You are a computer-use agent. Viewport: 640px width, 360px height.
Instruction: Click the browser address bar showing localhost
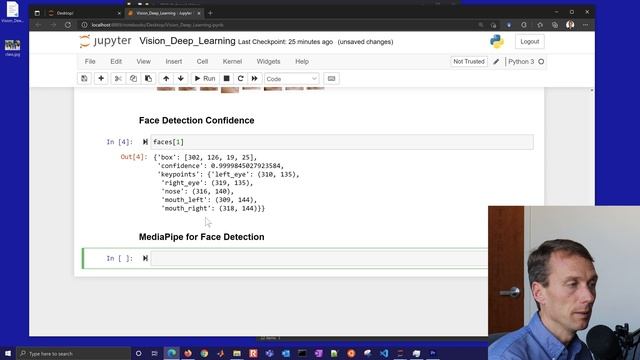point(278,25)
